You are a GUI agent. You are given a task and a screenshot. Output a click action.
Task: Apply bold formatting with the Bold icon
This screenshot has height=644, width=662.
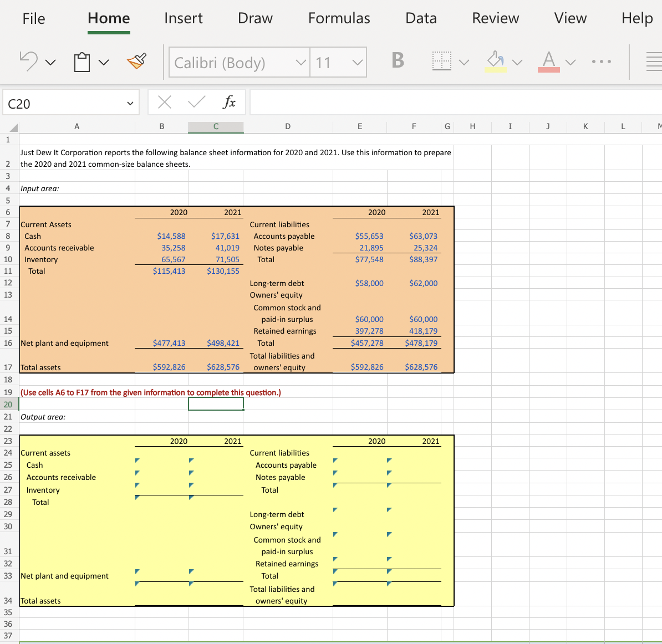tap(398, 62)
